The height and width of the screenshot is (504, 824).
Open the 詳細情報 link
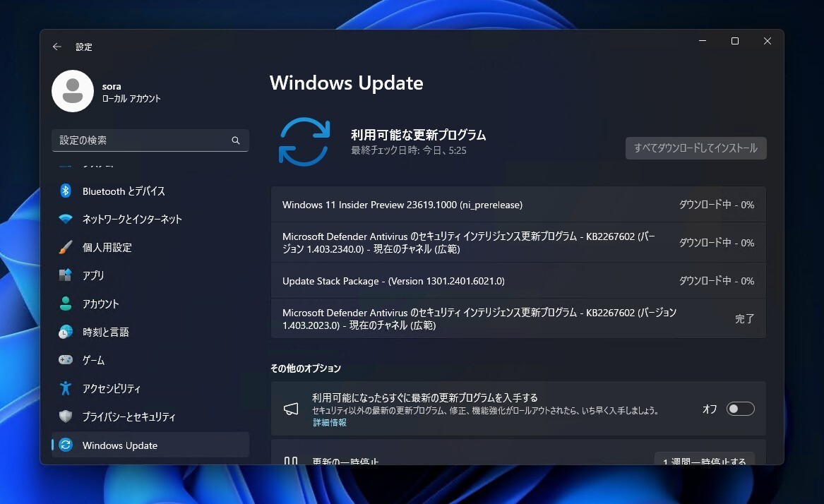(x=329, y=422)
